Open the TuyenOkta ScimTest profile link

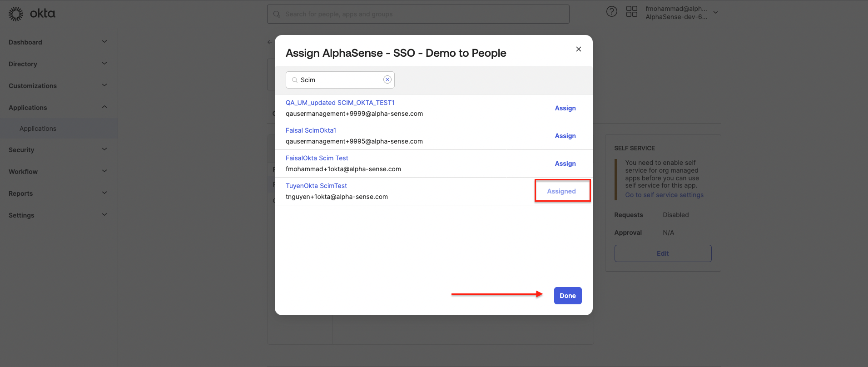click(316, 186)
